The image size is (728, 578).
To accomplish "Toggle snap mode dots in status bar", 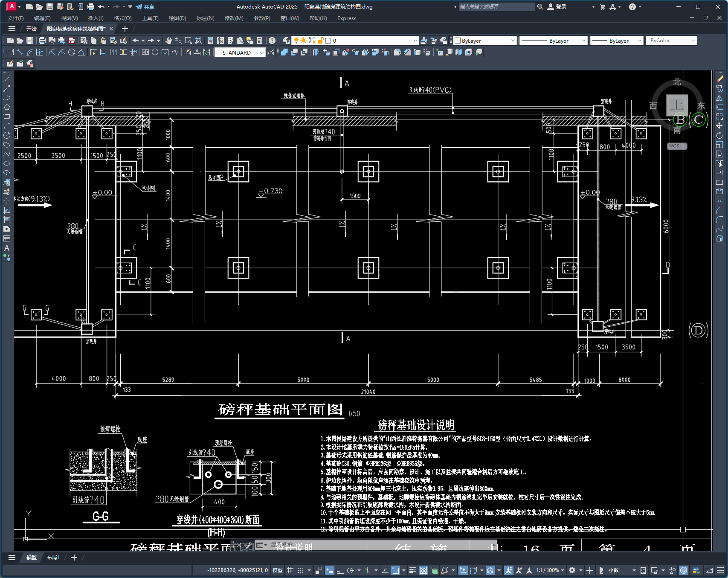I will [x=301, y=570].
